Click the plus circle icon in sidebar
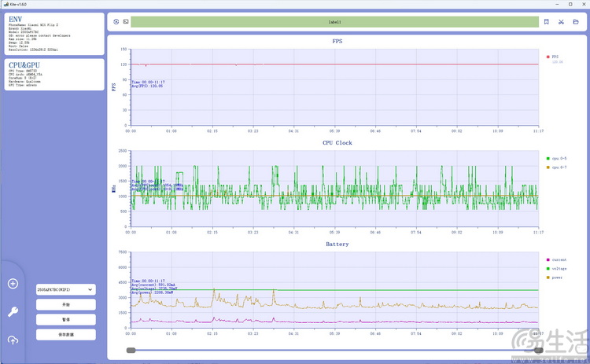The image size is (590, 364). point(13,284)
